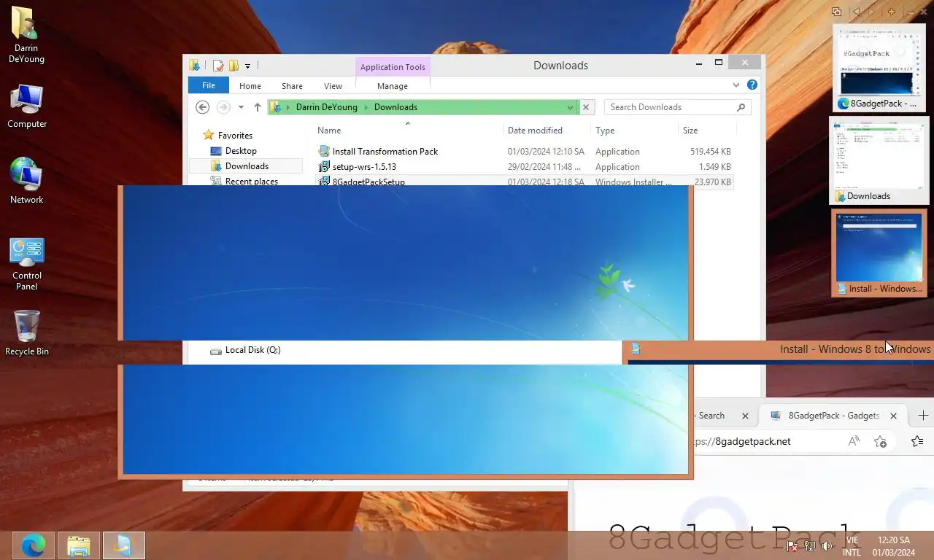Click the switcher plus icon
The width and height of the screenshot is (934, 560).
891,12
